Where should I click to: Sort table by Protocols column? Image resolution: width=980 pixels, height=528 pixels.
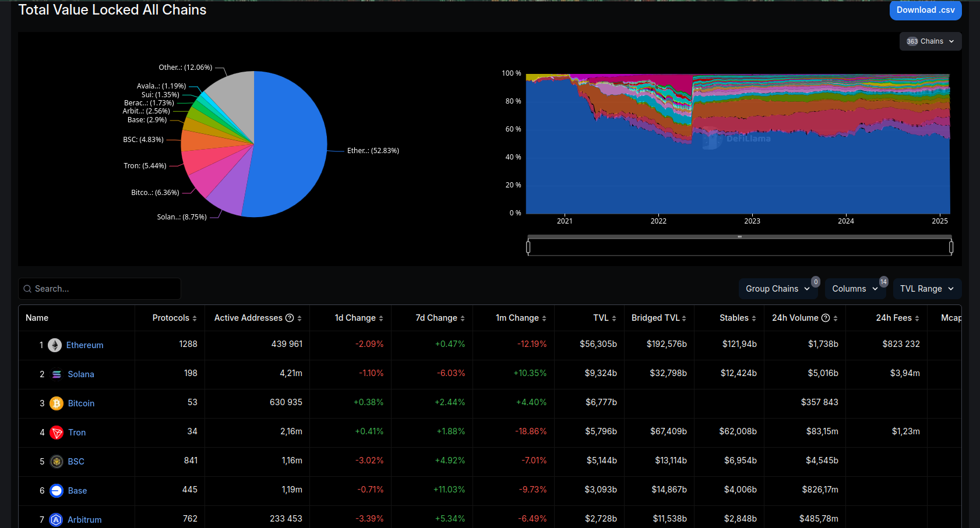pos(174,318)
